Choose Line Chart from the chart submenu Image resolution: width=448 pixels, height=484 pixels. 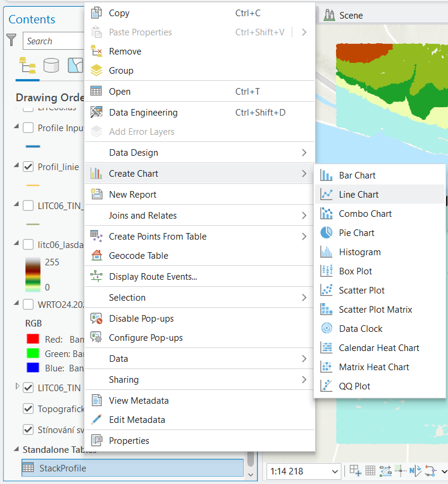tap(358, 195)
